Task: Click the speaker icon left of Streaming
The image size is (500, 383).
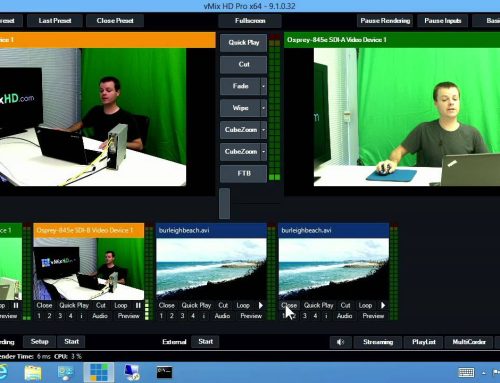Action: [340, 342]
